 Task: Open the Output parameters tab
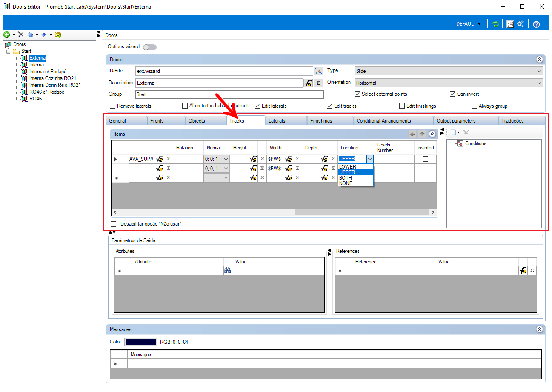tap(466, 121)
